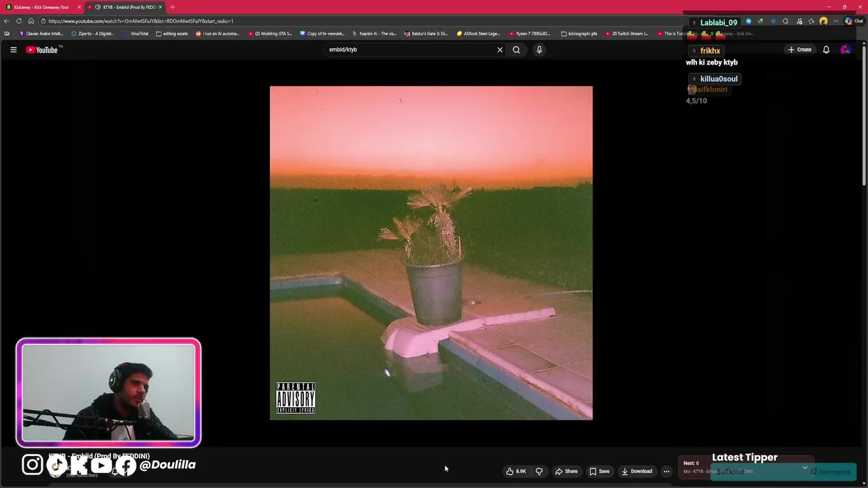This screenshot has width=868, height=488.
Task: Download the video
Action: tap(637, 471)
